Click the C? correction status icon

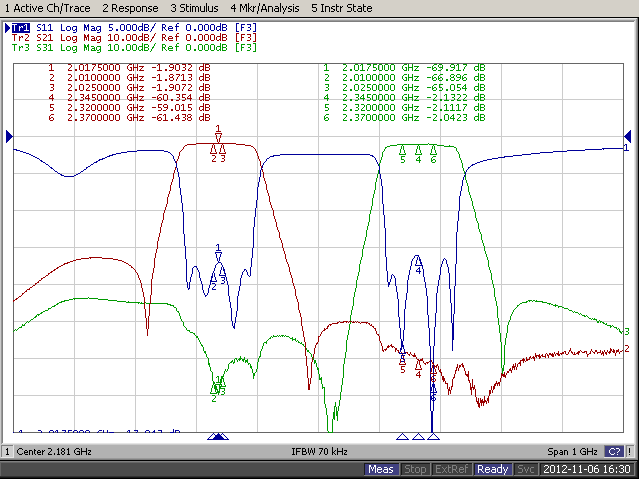[614, 452]
